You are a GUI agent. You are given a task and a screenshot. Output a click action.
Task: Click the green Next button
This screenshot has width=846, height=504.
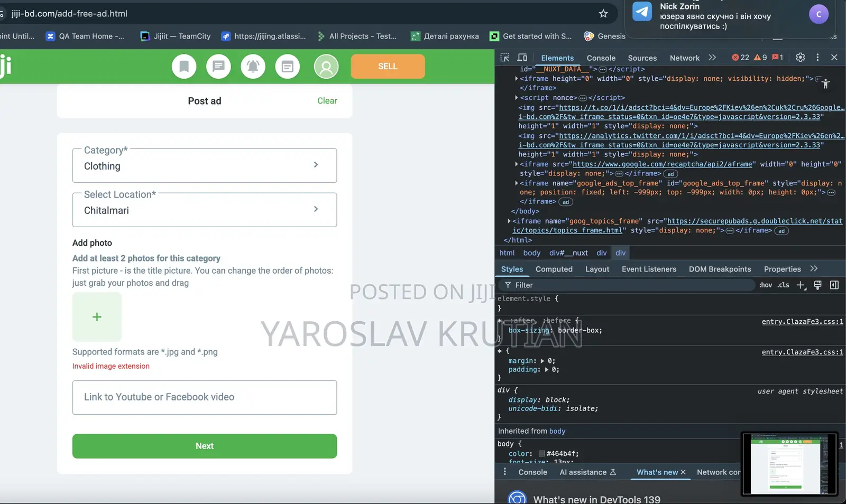[205, 446]
